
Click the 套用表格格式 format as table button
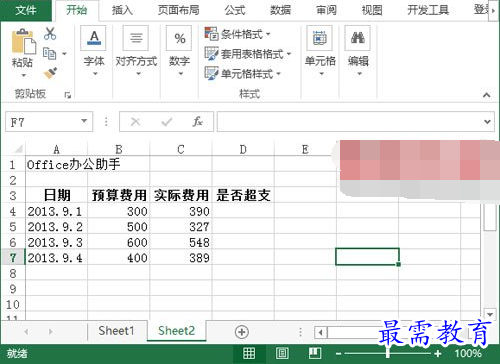coord(248,53)
